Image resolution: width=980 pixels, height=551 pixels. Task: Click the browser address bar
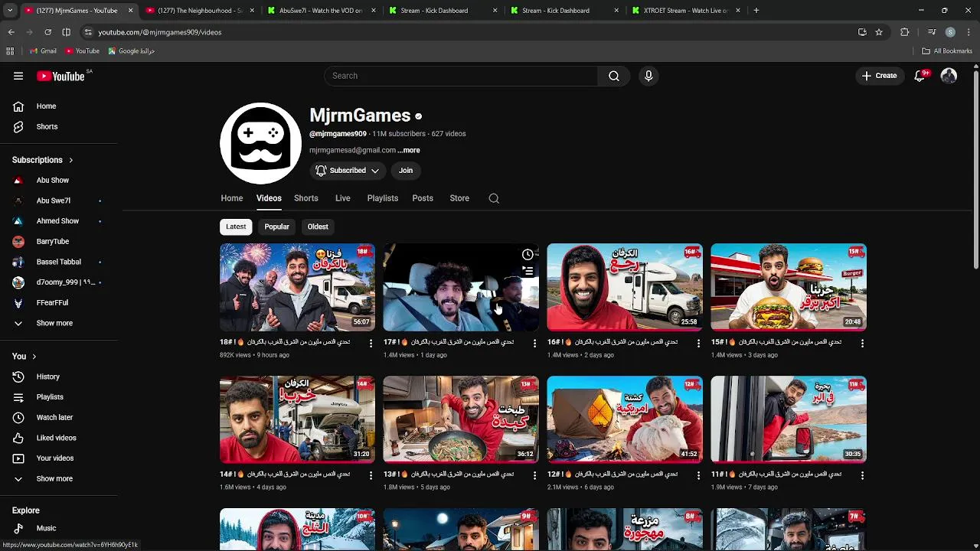pos(467,32)
